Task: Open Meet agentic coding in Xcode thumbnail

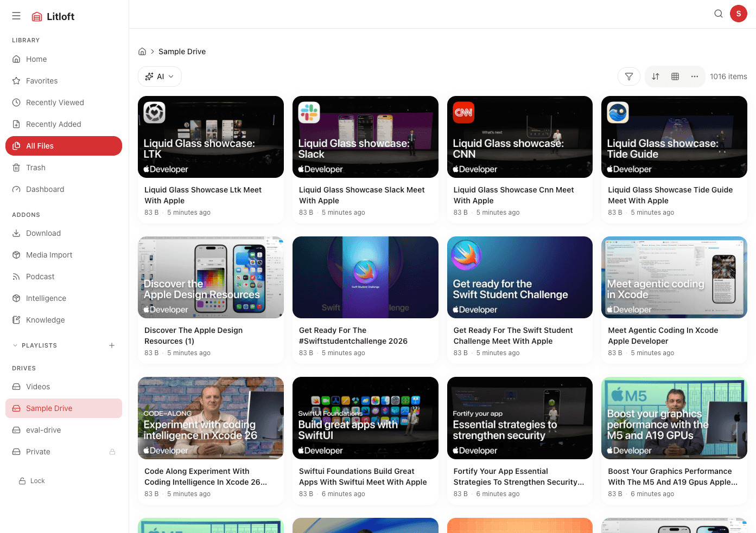Action: click(674, 277)
